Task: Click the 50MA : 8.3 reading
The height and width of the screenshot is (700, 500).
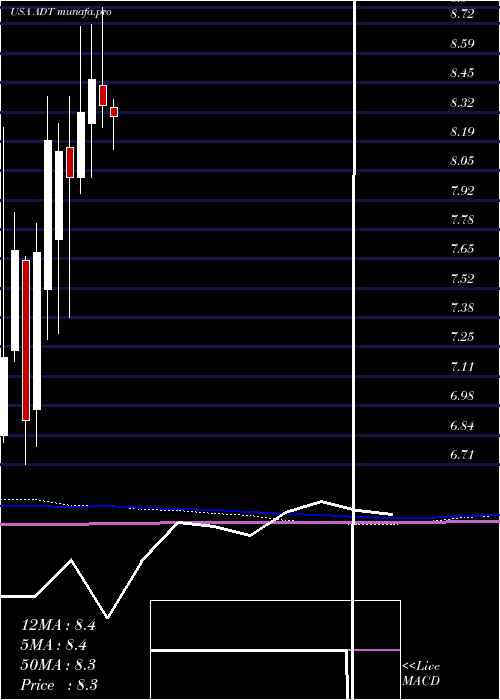Action: pos(58,665)
